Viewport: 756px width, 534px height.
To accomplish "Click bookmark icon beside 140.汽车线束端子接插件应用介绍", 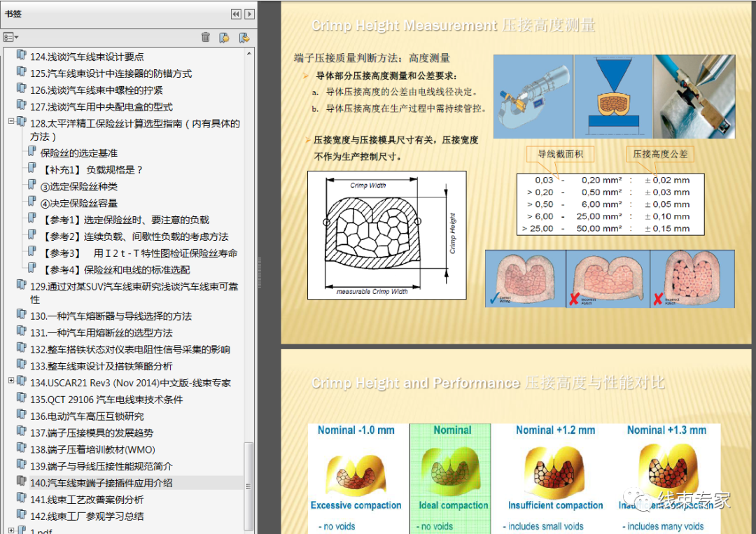I will click(x=21, y=482).
